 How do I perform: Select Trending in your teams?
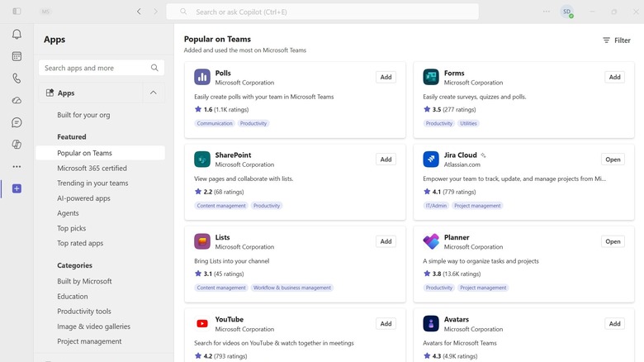tap(92, 183)
